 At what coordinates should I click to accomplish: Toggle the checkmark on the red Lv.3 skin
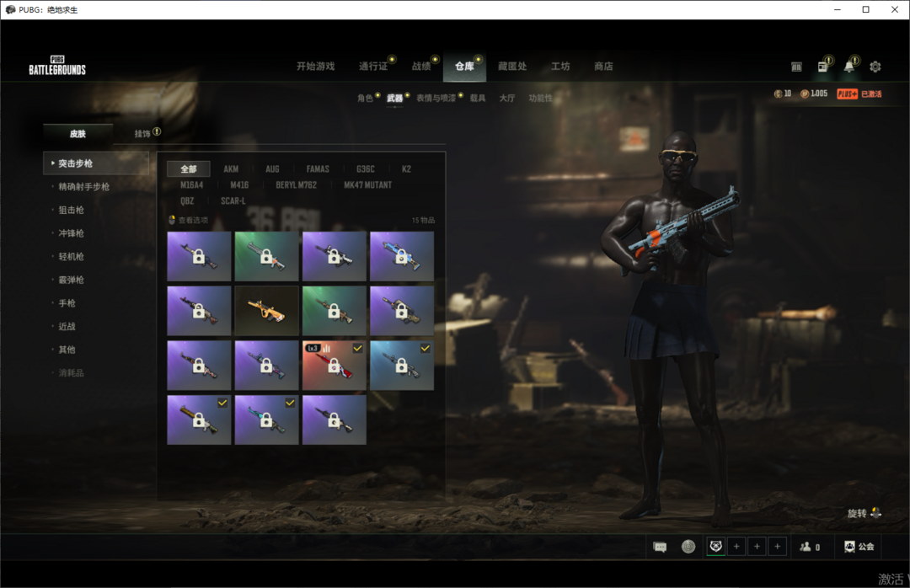(x=357, y=348)
